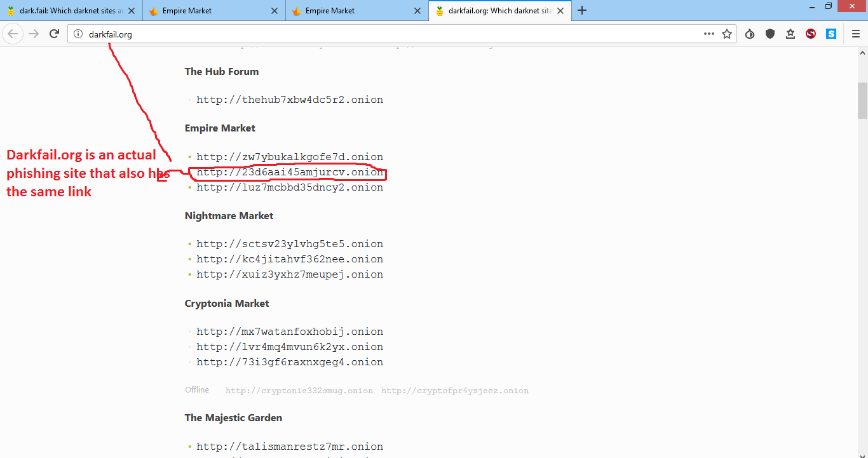Open the flame-shaped extension icon

point(750,34)
